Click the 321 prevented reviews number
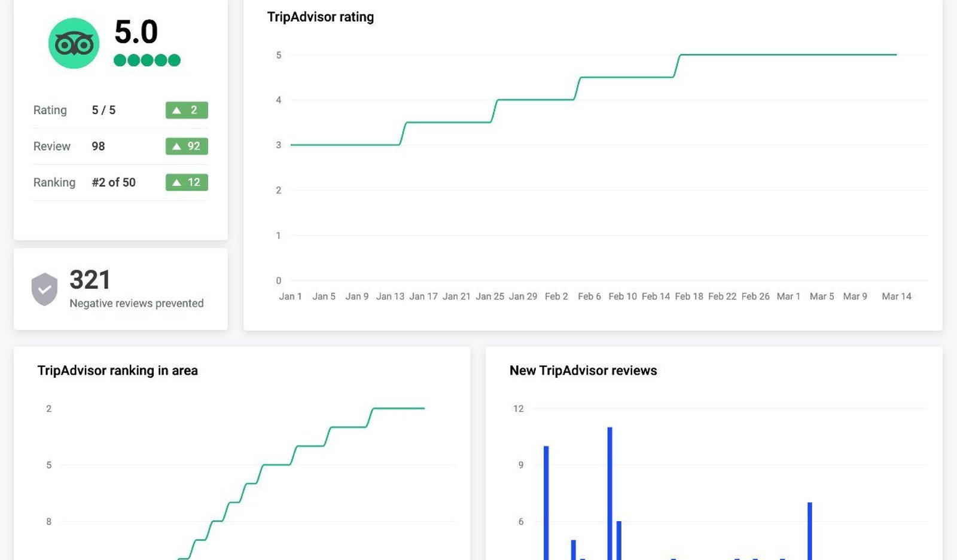The width and height of the screenshot is (957, 560). point(90,280)
